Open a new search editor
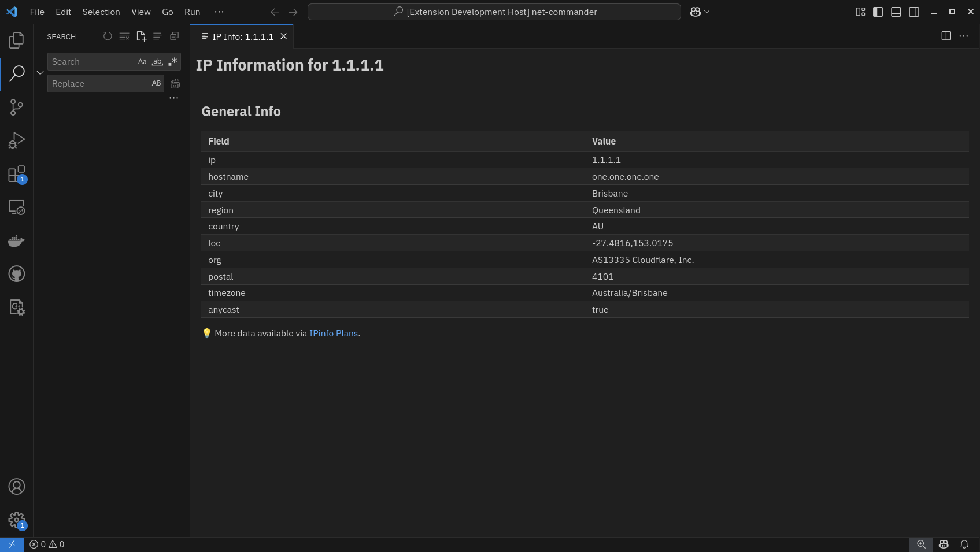Viewport: 980px width, 552px height. coord(141,36)
